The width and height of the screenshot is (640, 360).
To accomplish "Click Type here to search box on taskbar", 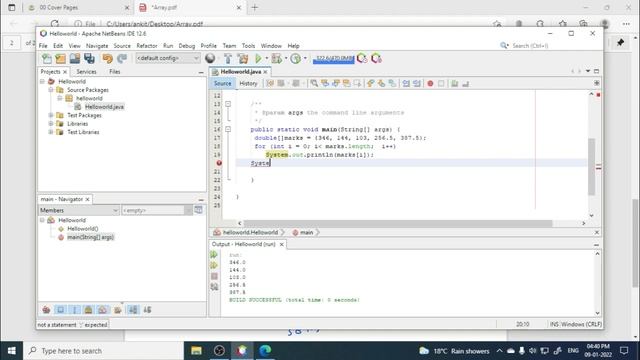I will pos(103,351).
